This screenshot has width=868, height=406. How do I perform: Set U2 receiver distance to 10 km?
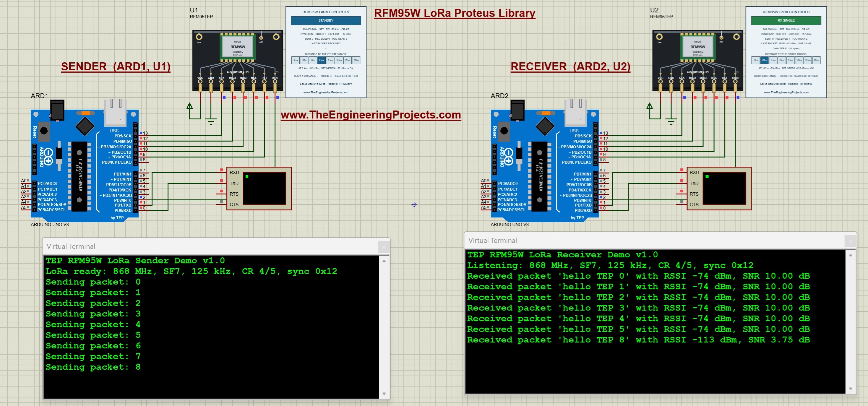pyautogui.click(x=799, y=60)
